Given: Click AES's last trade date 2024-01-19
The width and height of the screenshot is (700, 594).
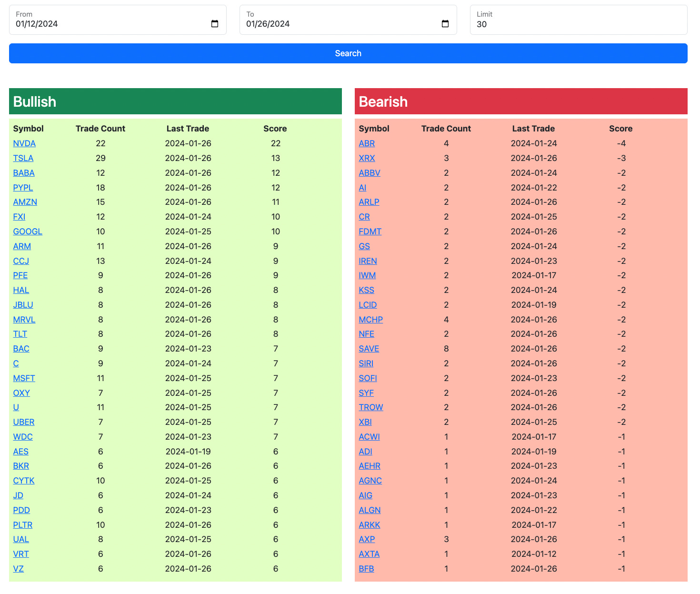Looking at the screenshot, I should click(188, 452).
